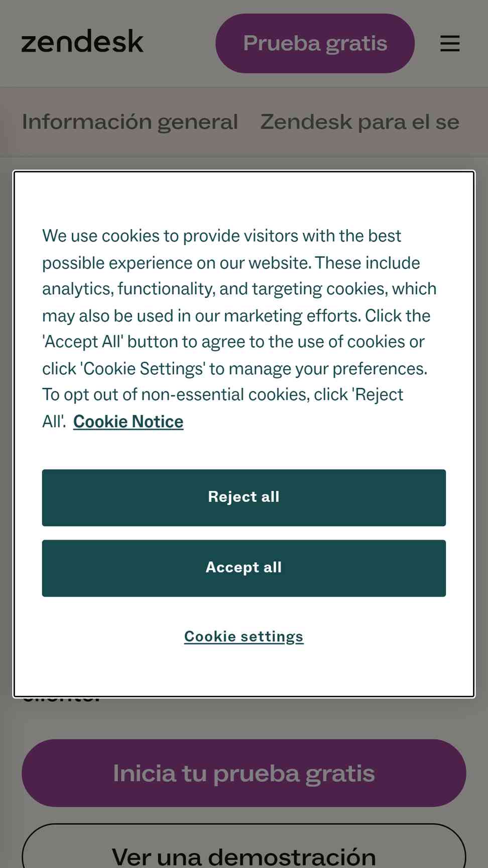View the demo via outlined button
Image resolution: width=488 pixels, height=868 pixels.
click(244, 849)
